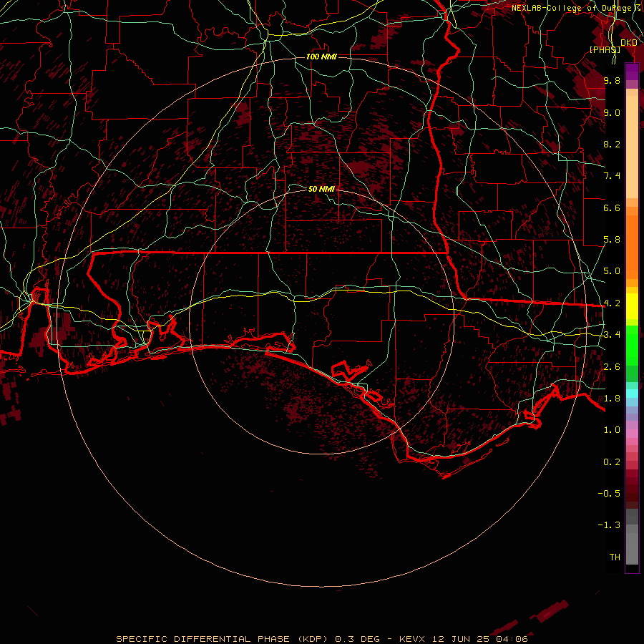Click the 9.8 value on the color scale

point(612,80)
